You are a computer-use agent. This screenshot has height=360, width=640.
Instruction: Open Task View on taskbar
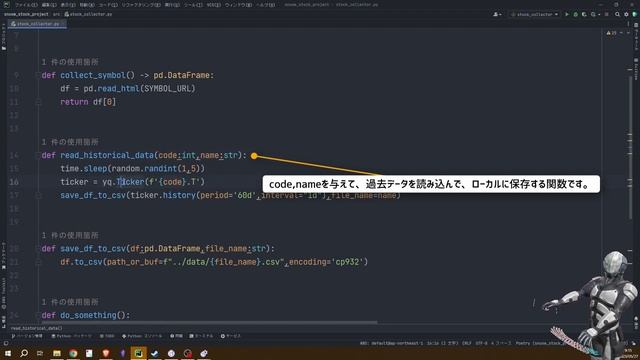(40, 353)
